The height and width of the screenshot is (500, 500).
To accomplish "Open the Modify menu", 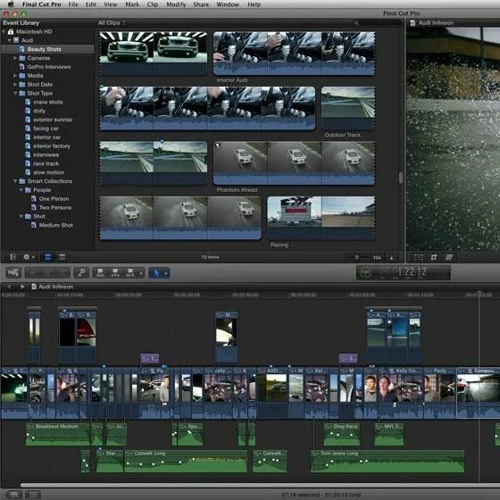I will click(x=176, y=4).
